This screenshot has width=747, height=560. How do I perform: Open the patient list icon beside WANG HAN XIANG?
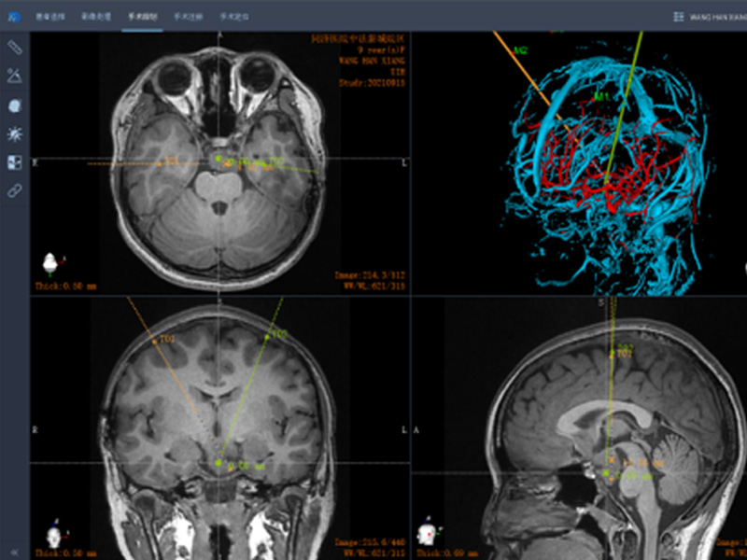677,17
